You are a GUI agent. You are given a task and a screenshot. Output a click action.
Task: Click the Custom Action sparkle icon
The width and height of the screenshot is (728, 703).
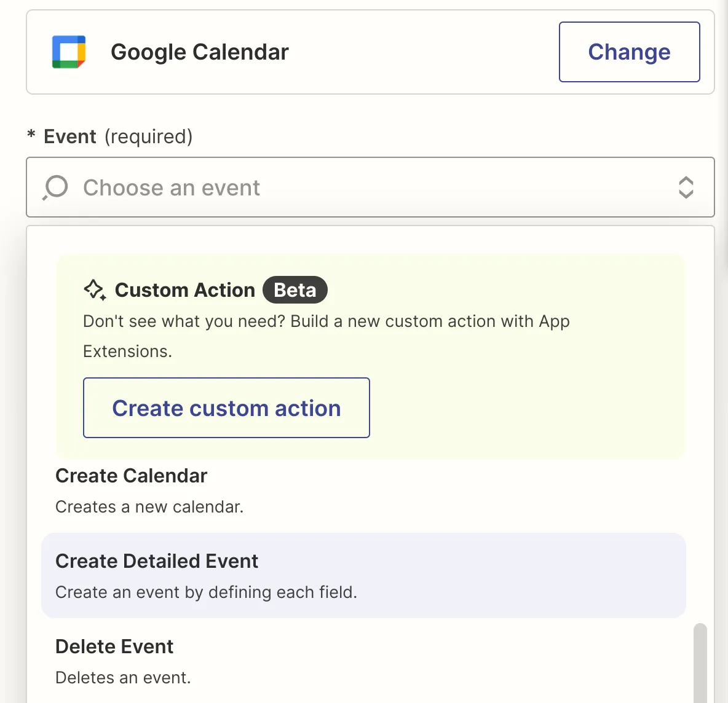coord(95,290)
